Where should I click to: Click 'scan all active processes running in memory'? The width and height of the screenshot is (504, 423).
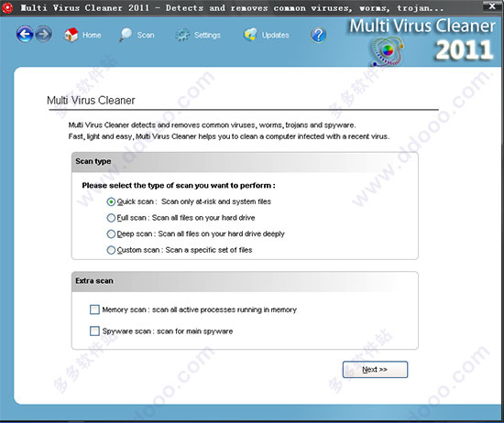point(225,309)
